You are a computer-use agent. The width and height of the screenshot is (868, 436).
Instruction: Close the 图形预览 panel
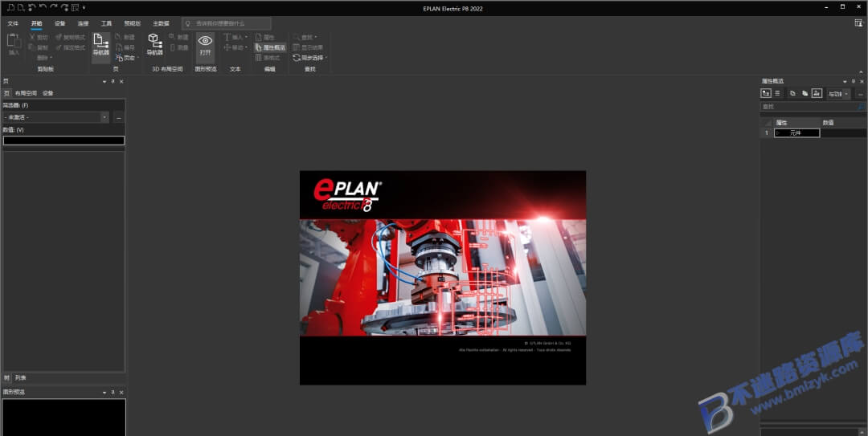122,393
